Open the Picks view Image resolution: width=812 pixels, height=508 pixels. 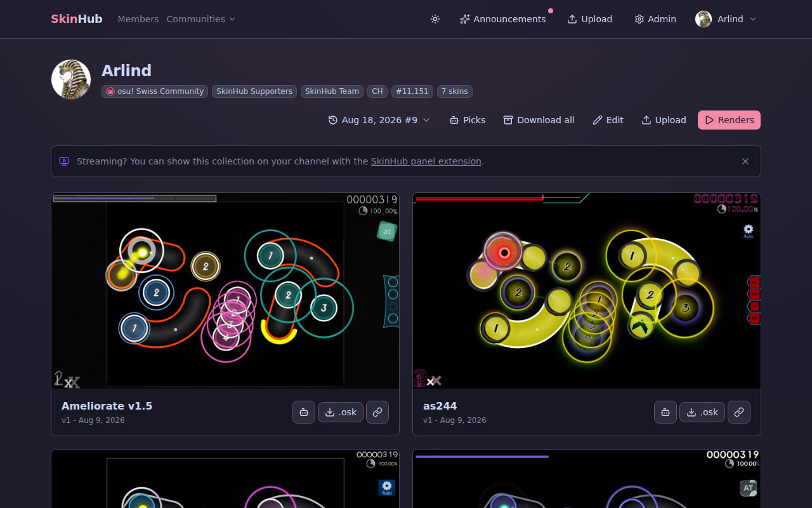468,120
